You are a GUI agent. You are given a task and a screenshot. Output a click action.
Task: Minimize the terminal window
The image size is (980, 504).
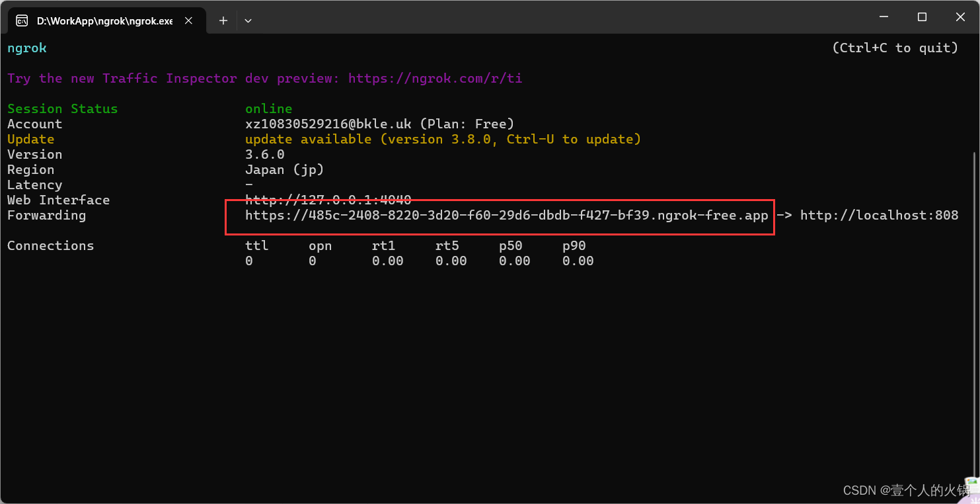point(884,17)
